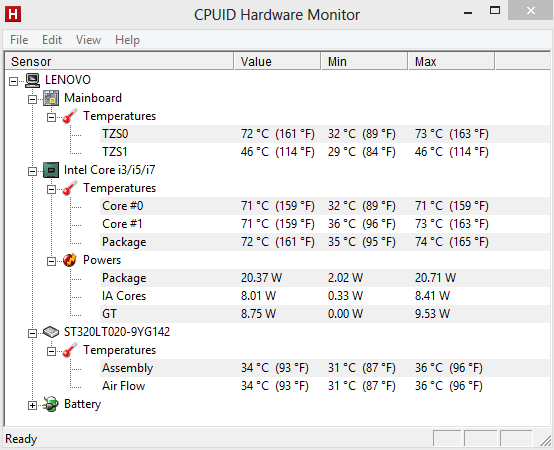
Task: Click the thermometer icon under ST320LT020-9YG142
Action: pos(70,350)
